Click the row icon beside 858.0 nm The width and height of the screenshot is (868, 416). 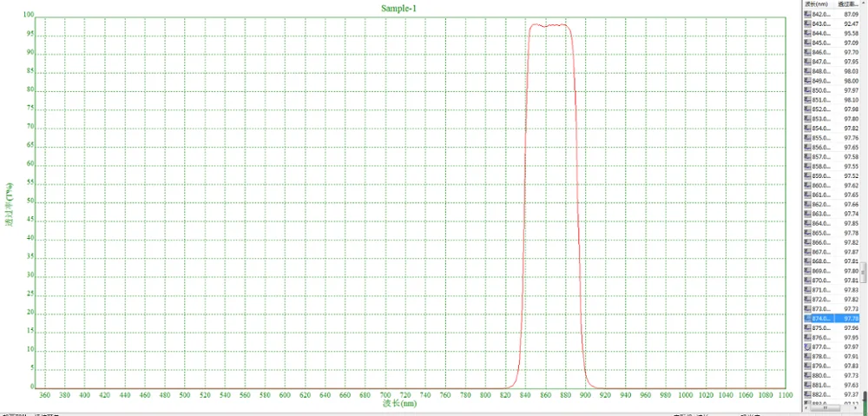coord(807,166)
